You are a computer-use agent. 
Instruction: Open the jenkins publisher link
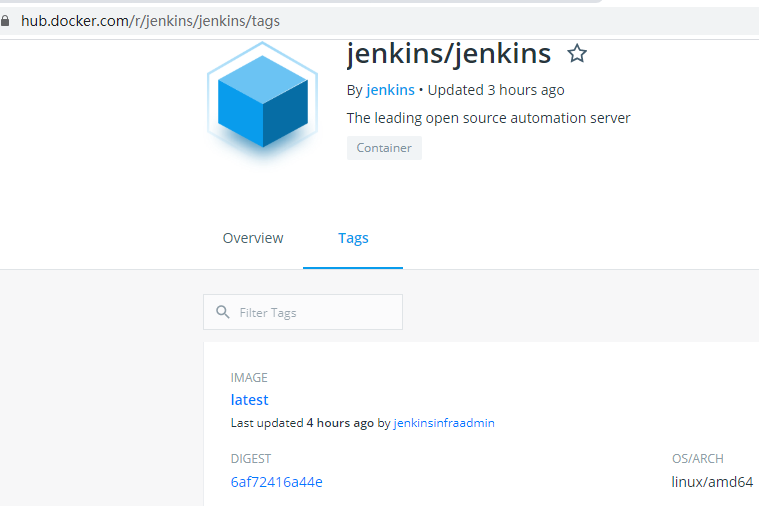tap(390, 90)
